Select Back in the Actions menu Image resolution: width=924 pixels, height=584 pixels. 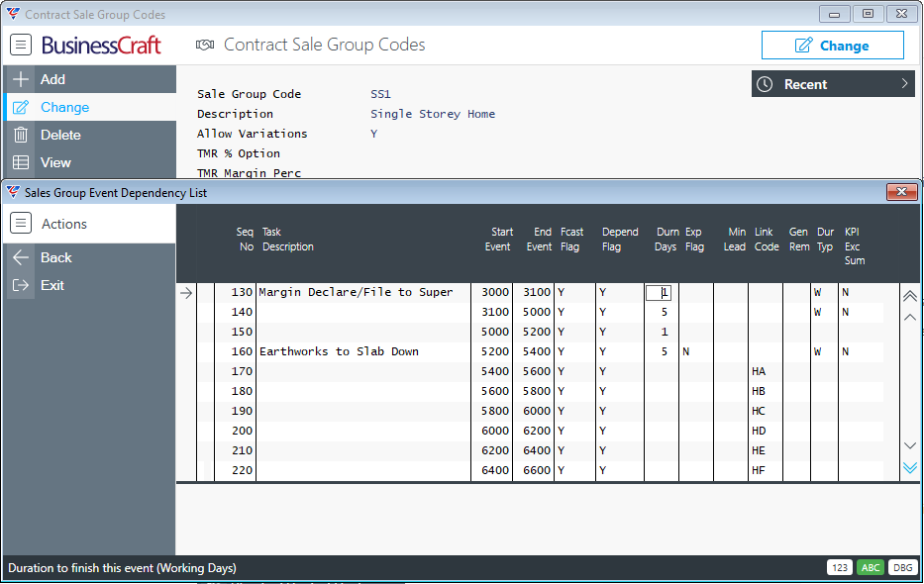(x=89, y=257)
